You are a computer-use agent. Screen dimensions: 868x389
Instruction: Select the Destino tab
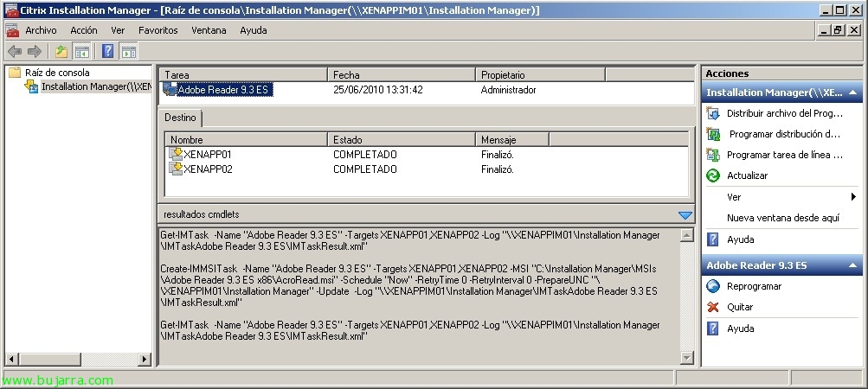181,118
